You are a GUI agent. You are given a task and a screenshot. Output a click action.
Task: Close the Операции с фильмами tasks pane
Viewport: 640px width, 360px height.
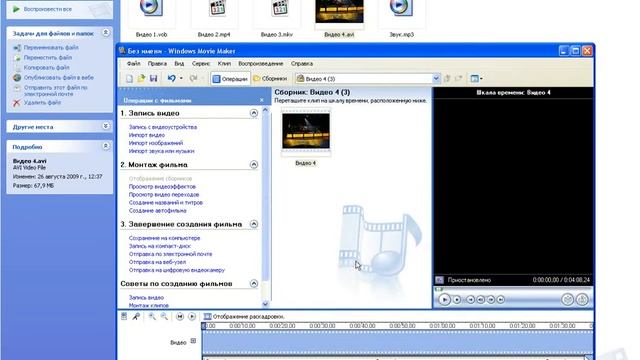click(x=262, y=100)
